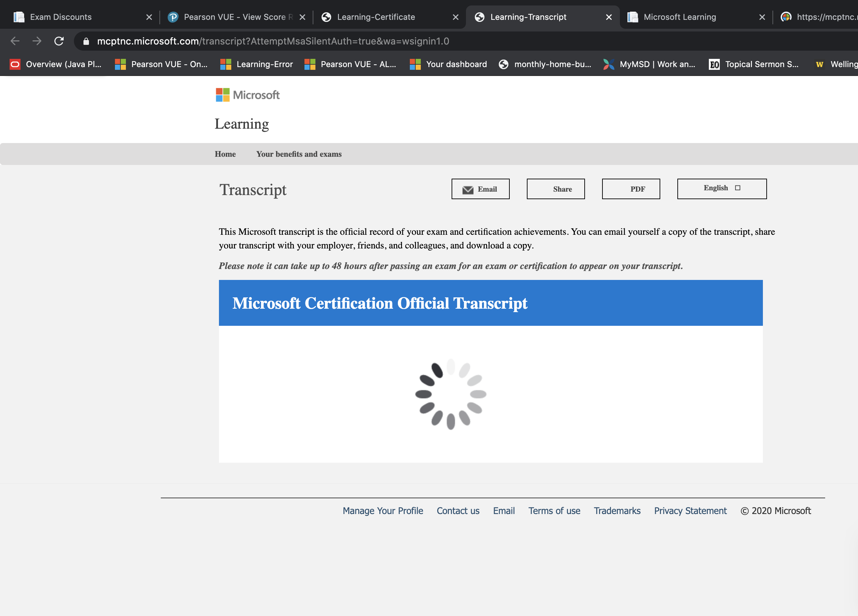Open Privacy Statement footer link
The image size is (858, 616).
pyautogui.click(x=690, y=511)
